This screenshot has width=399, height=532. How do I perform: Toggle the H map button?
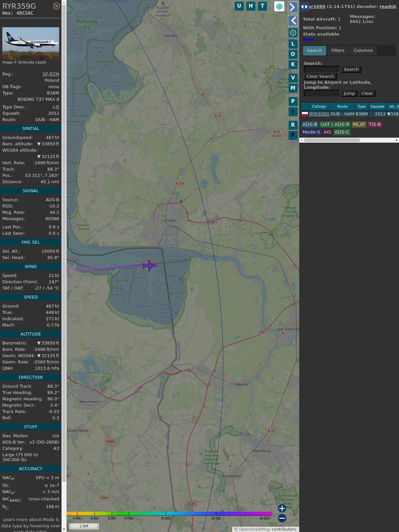[x=251, y=6]
